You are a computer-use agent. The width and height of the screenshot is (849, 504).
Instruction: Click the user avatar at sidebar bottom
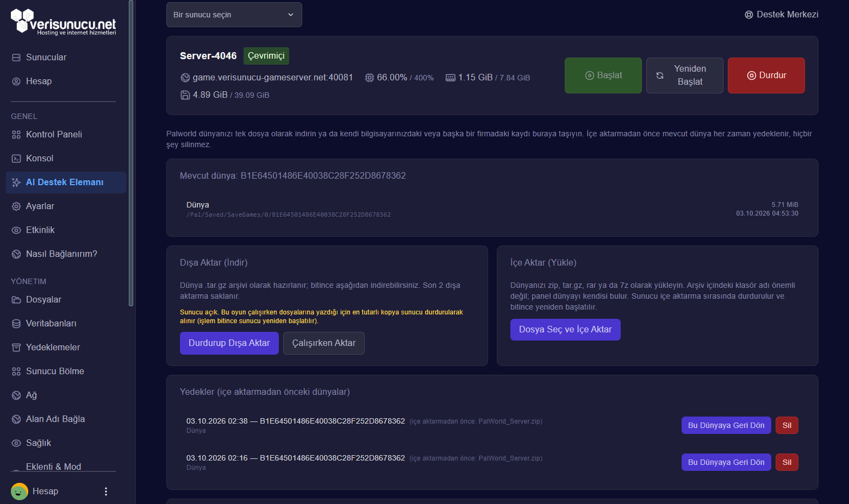[x=20, y=492]
